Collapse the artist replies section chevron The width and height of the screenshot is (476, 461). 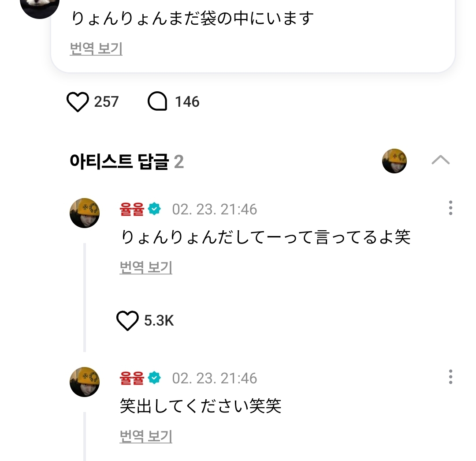coord(440,160)
